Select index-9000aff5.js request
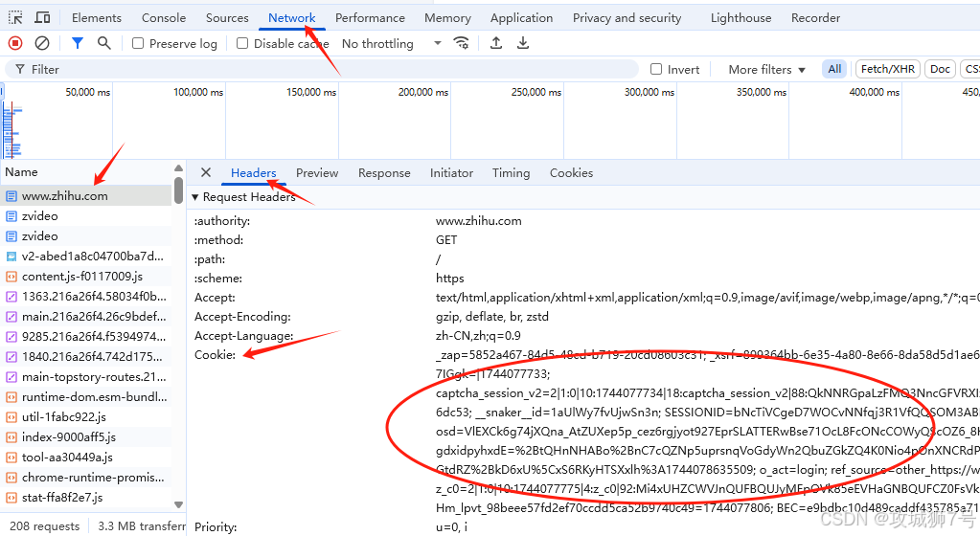This screenshot has width=980, height=536. point(85,436)
